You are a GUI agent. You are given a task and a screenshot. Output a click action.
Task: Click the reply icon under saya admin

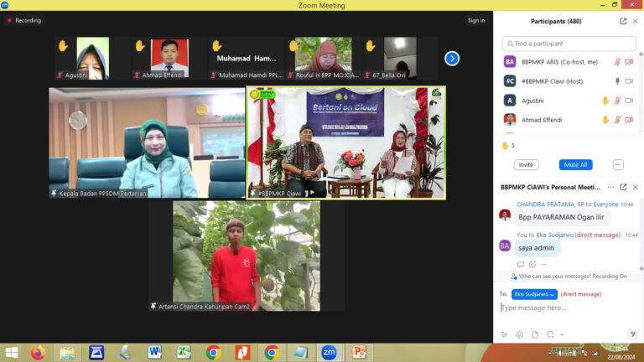[x=521, y=264]
